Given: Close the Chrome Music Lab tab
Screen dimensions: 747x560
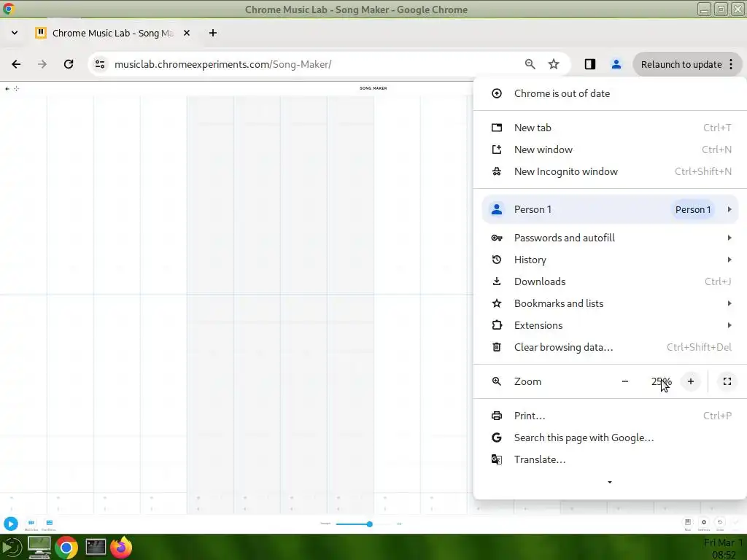Looking at the screenshot, I should 187,33.
